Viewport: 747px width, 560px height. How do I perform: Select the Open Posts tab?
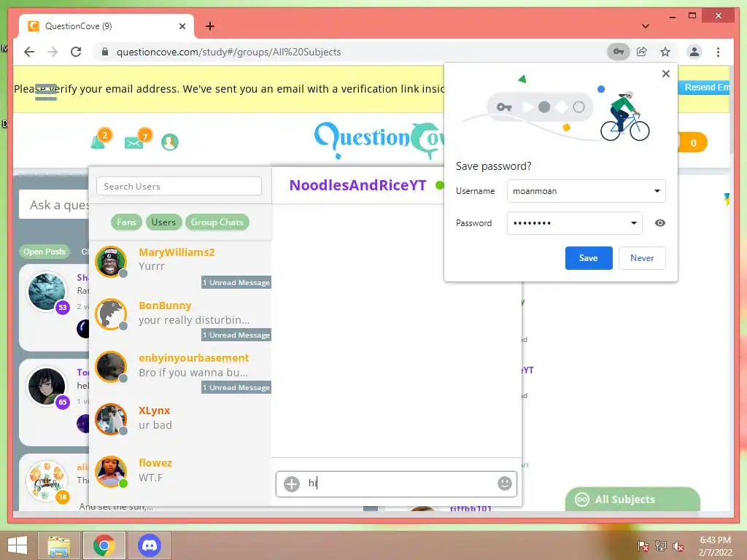tap(44, 252)
